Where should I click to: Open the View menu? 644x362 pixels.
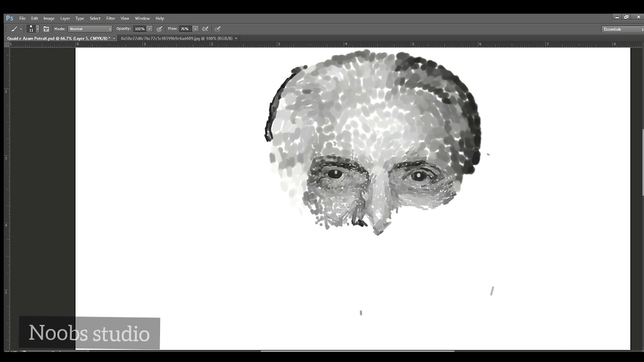[125, 18]
